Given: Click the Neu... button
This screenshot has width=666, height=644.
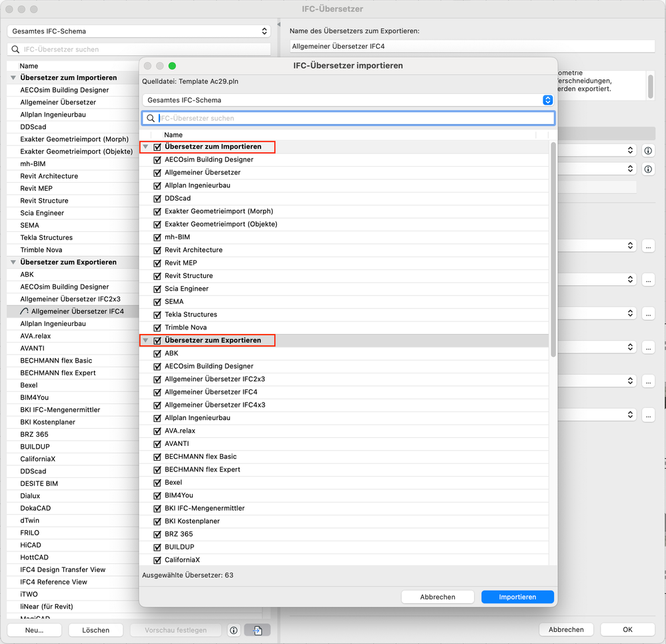Looking at the screenshot, I should 35,630.
